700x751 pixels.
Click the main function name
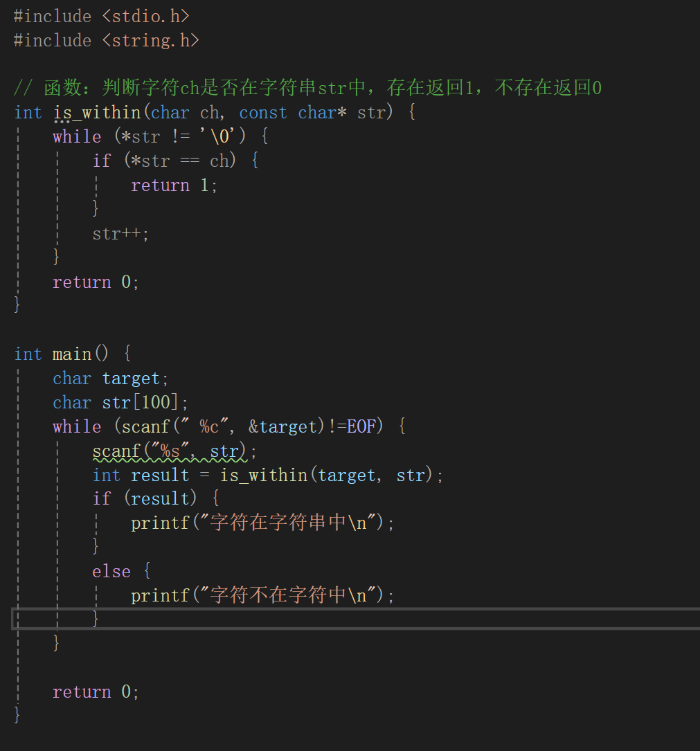[72, 354]
